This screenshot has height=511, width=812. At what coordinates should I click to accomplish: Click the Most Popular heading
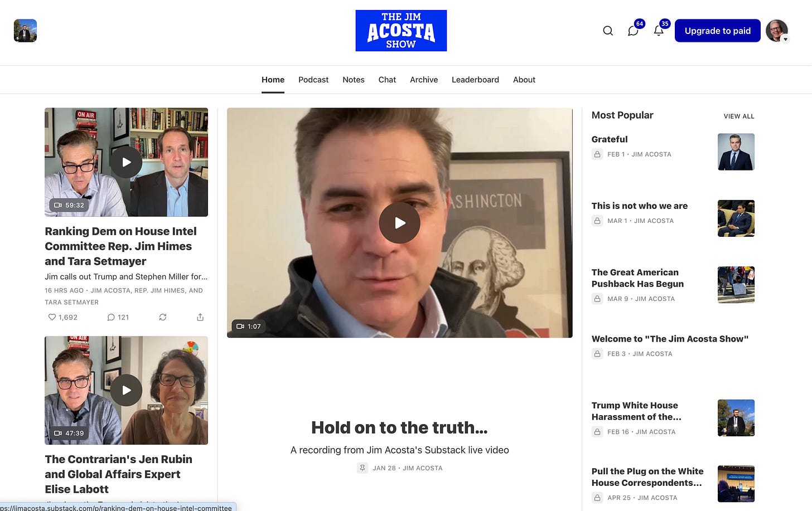pyautogui.click(x=622, y=115)
